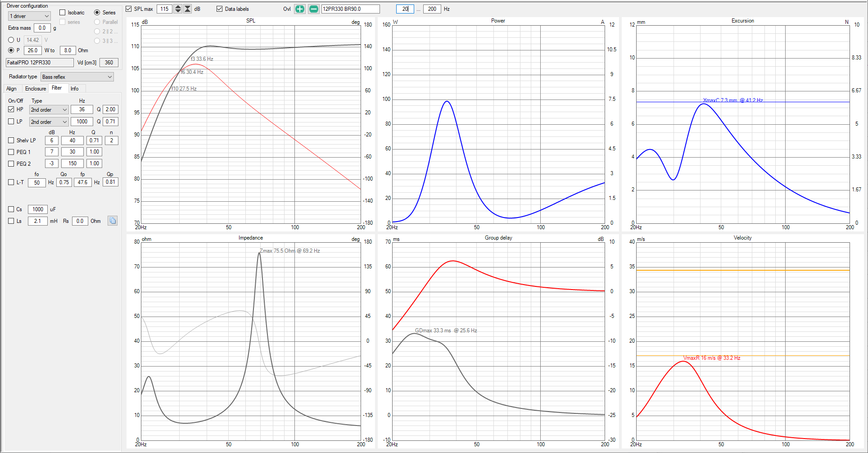Viewport: 868px width, 453px height.
Task: Enable the LP filter checkbox
Action: click(11, 122)
